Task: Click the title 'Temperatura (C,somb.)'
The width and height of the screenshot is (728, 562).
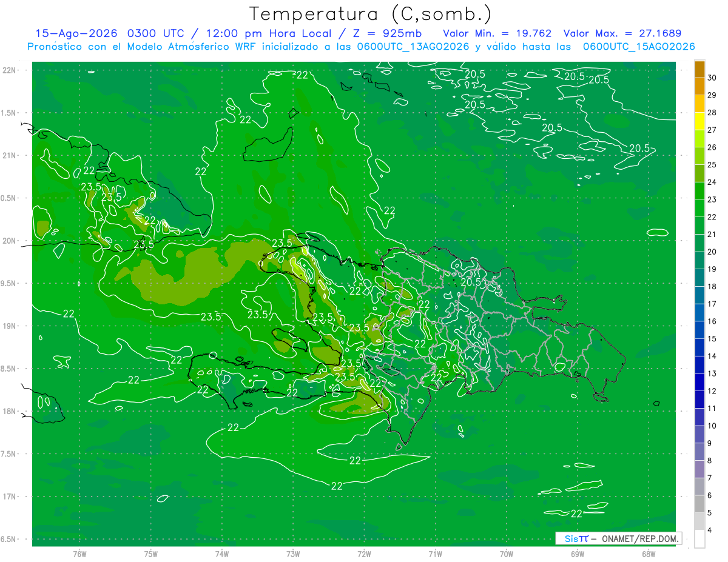Action: [371, 14]
